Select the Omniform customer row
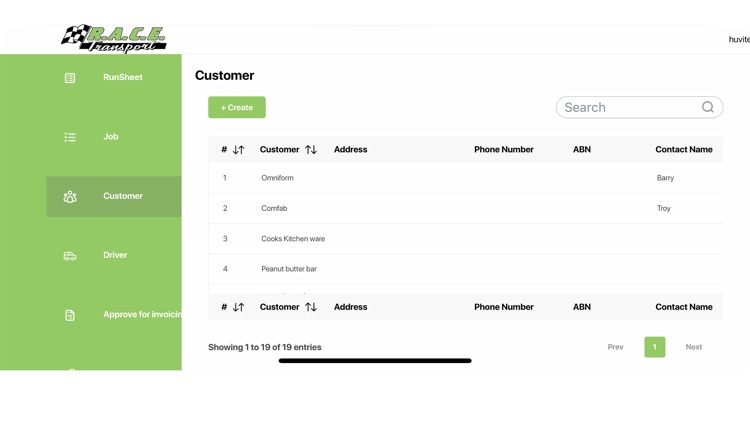The image size is (750, 422). 277,178
